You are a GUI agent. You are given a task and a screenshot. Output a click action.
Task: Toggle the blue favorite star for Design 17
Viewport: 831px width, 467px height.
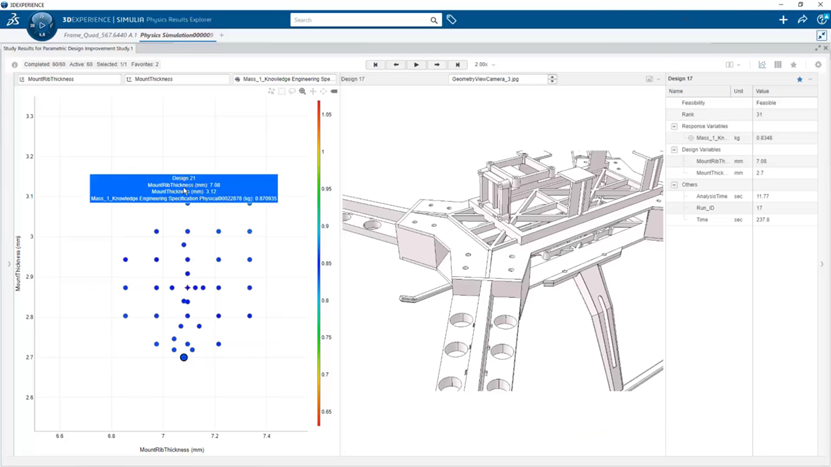tap(800, 80)
